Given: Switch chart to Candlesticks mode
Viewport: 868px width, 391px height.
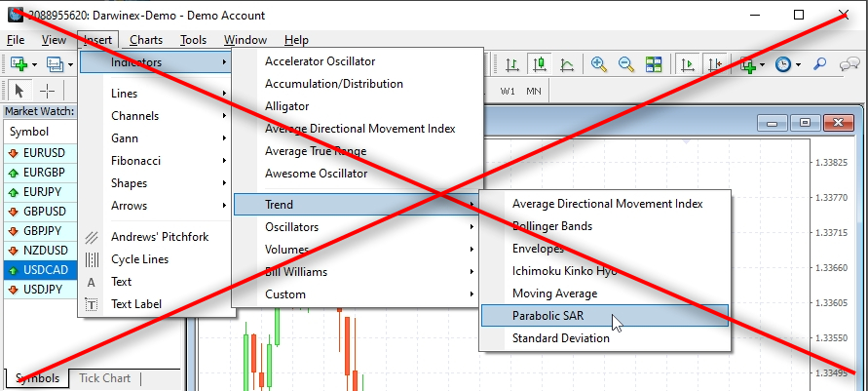Looking at the screenshot, I should click(x=540, y=64).
